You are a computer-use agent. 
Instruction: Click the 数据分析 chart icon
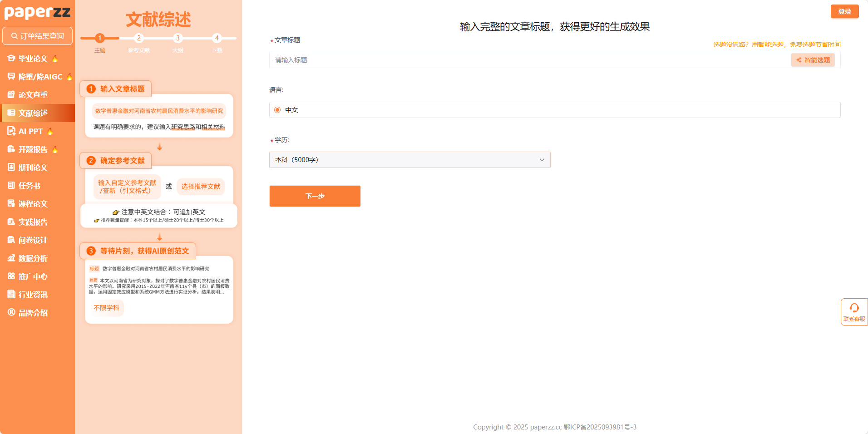point(11,258)
